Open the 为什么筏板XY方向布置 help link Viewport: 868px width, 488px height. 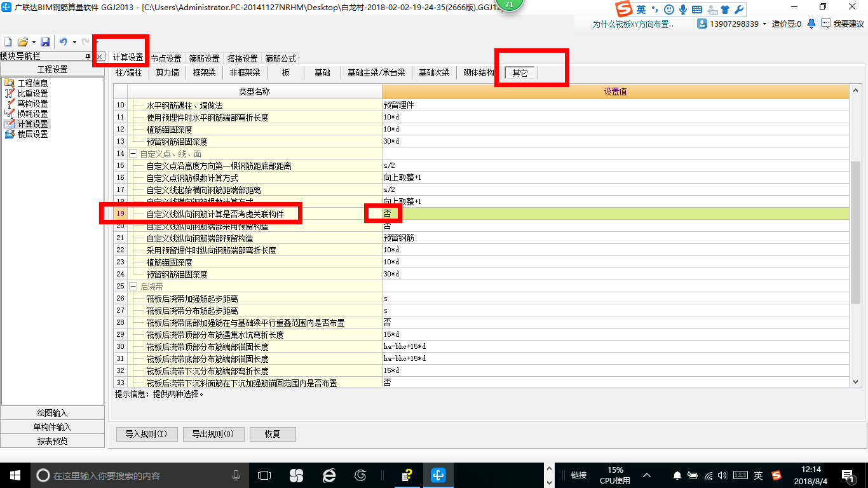click(633, 24)
